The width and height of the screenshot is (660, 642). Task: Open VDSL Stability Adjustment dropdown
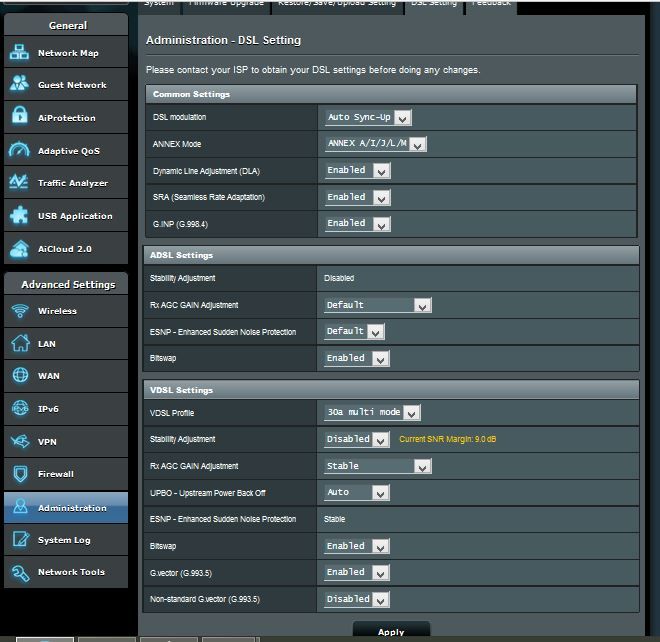357,440
